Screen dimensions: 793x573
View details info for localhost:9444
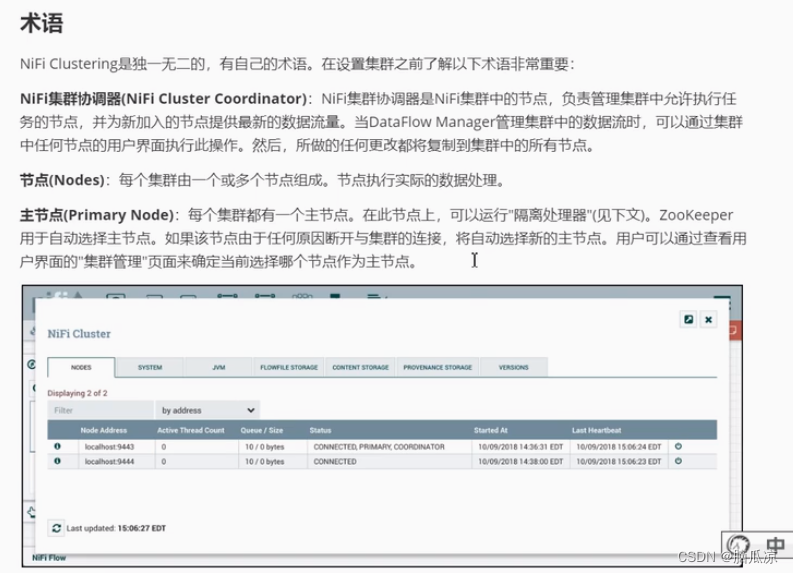(57, 461)
